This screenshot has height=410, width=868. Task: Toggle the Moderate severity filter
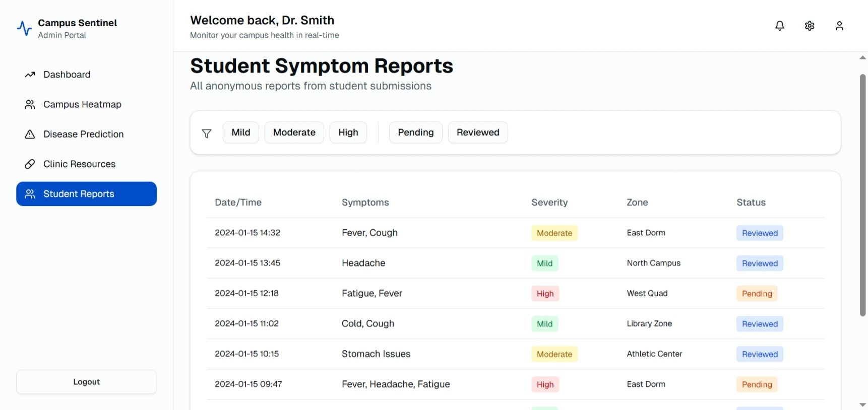(x=294, y=132)
